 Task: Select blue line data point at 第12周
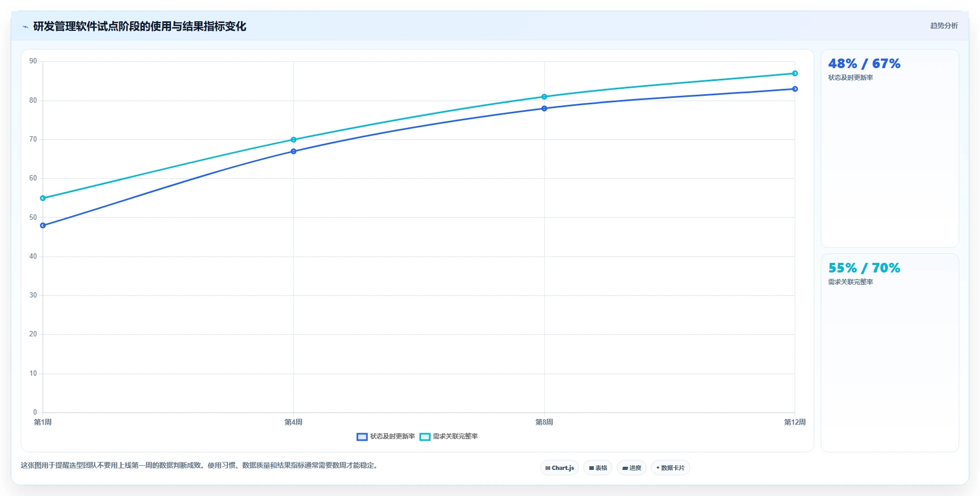[795, 89]
